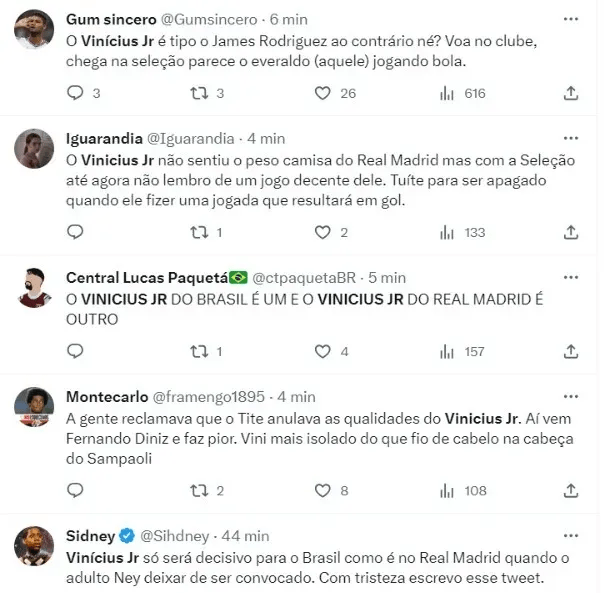The width and height of the screenshot is (609, 593).
Task: View analytics on Montecarlo's tweet
Action: point(447,490)
